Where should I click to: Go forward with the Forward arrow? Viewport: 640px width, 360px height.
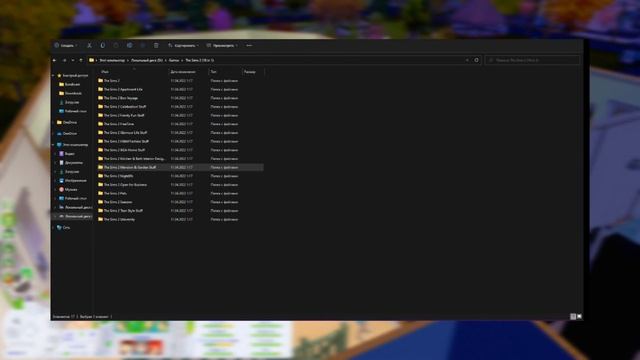tap(64, 60)
